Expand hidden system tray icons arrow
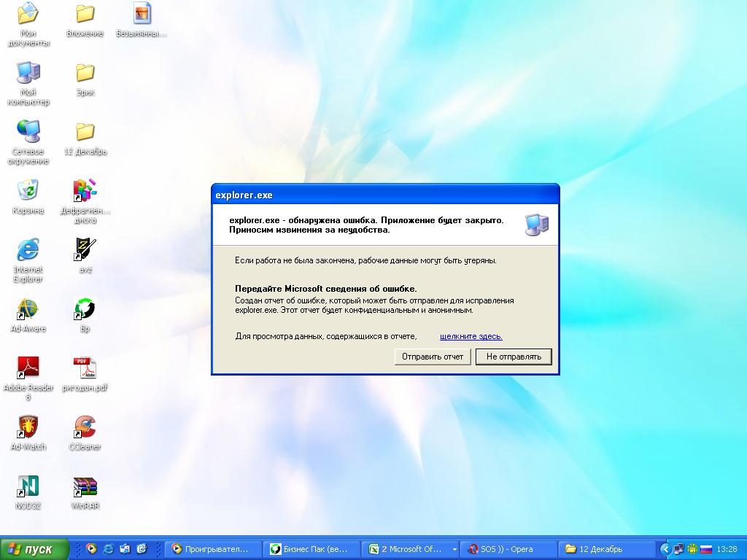This screenshot has width=747, height=560. tap(665, 549)
